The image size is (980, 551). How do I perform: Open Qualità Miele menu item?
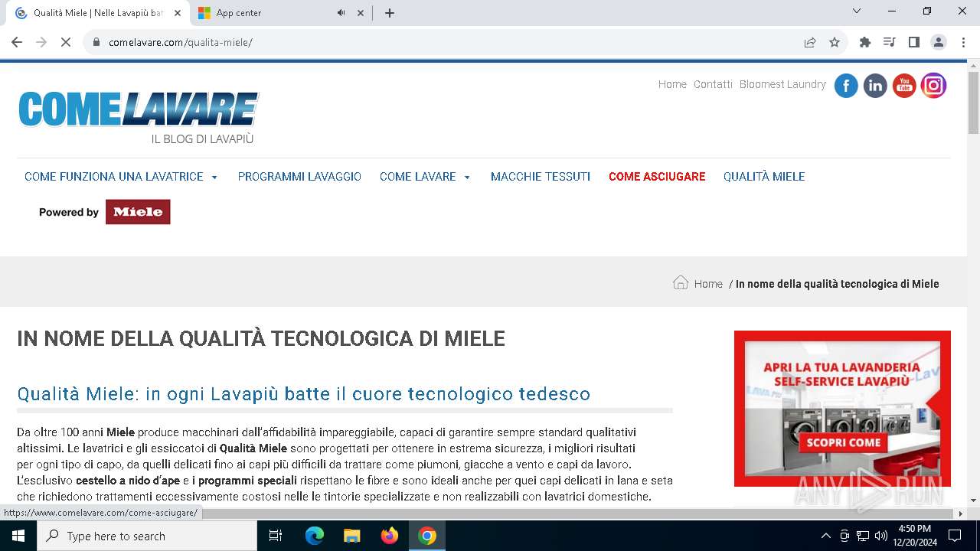764,177
